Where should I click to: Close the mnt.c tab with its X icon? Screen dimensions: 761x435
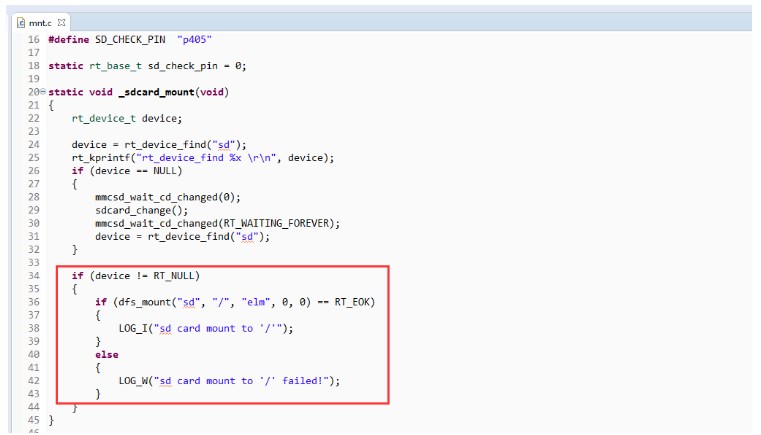61,22
